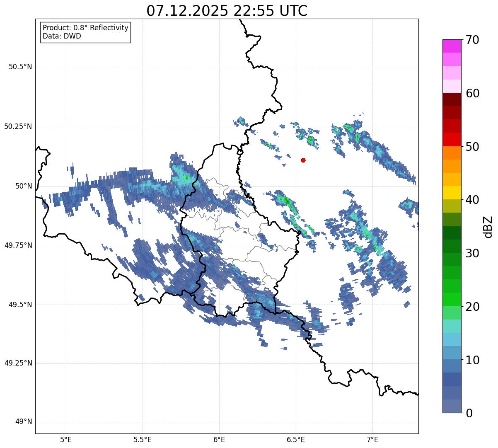
Task: Click the bright green 20 dBZ colorbar swatch
Action: 452,300
